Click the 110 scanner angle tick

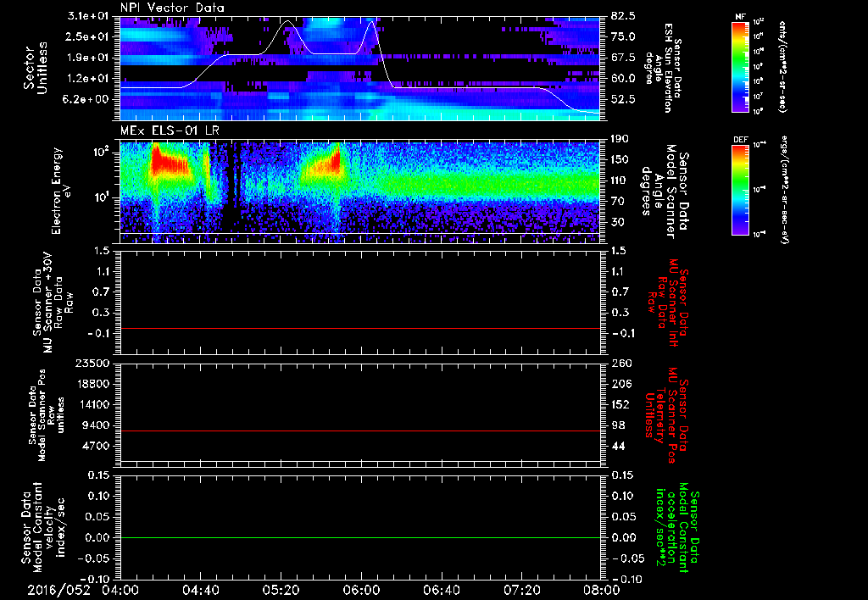[x=620, y=181]
